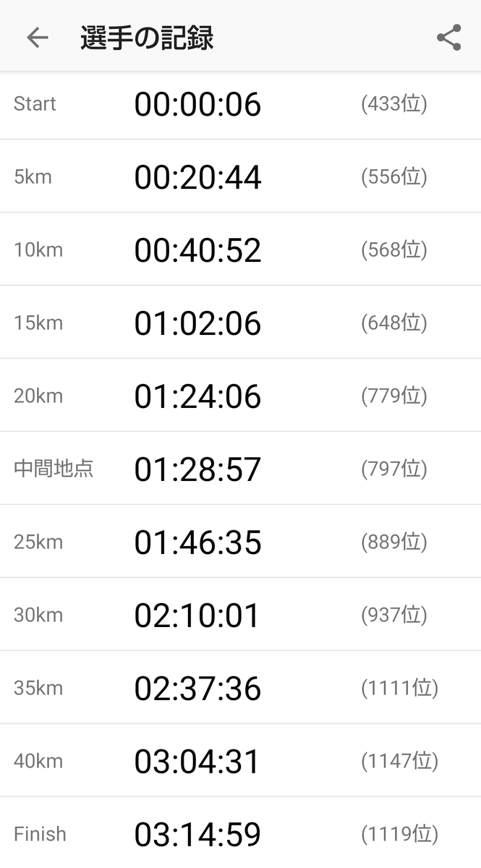481x868 pixels.
Task: Tap the 40km split row label
Action: pos(38,762)
